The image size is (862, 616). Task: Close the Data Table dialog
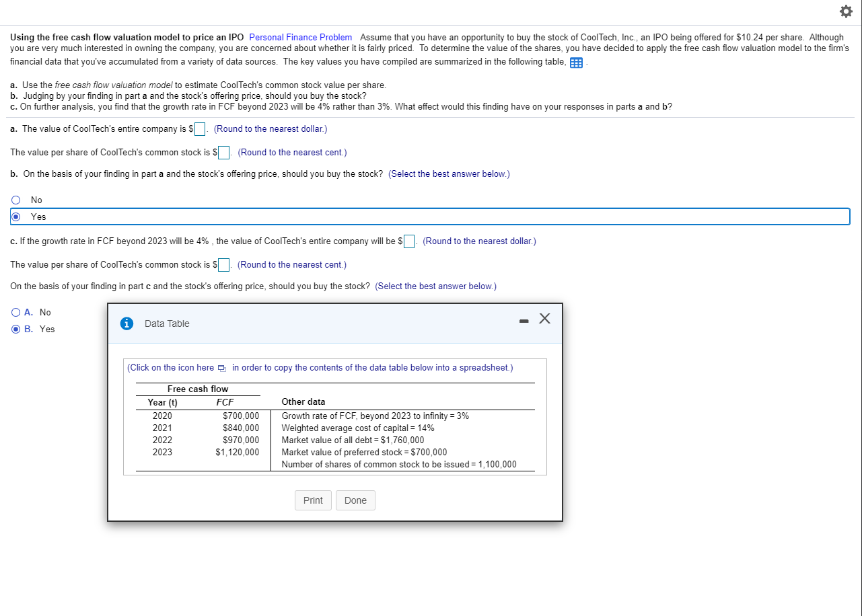click(545, 319)
